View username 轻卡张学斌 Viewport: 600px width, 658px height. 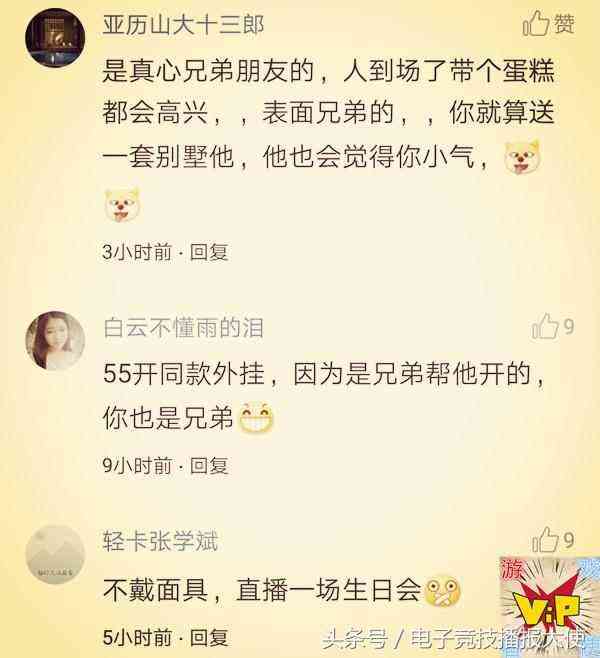click(x=161, y=541)
